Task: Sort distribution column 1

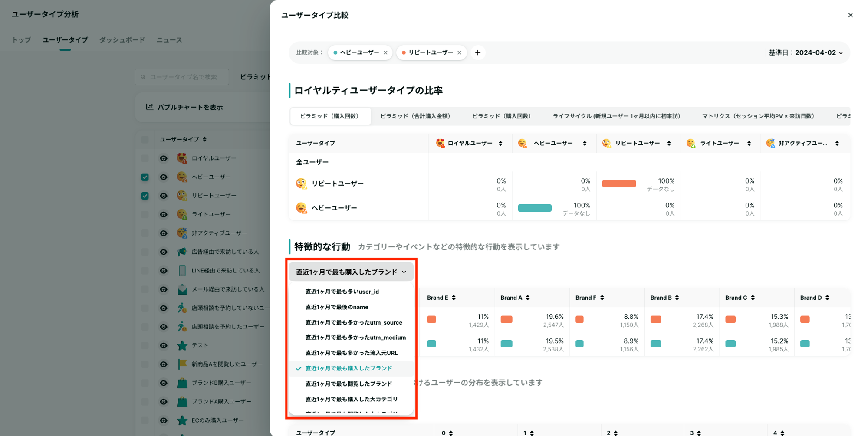Action: pyautogui.click(x=532, y=433)
